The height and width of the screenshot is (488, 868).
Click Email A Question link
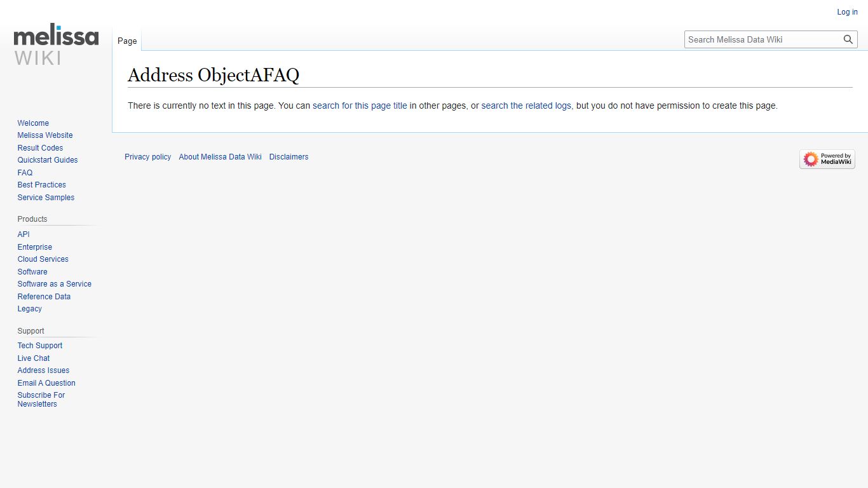click(x=46, y=383)
